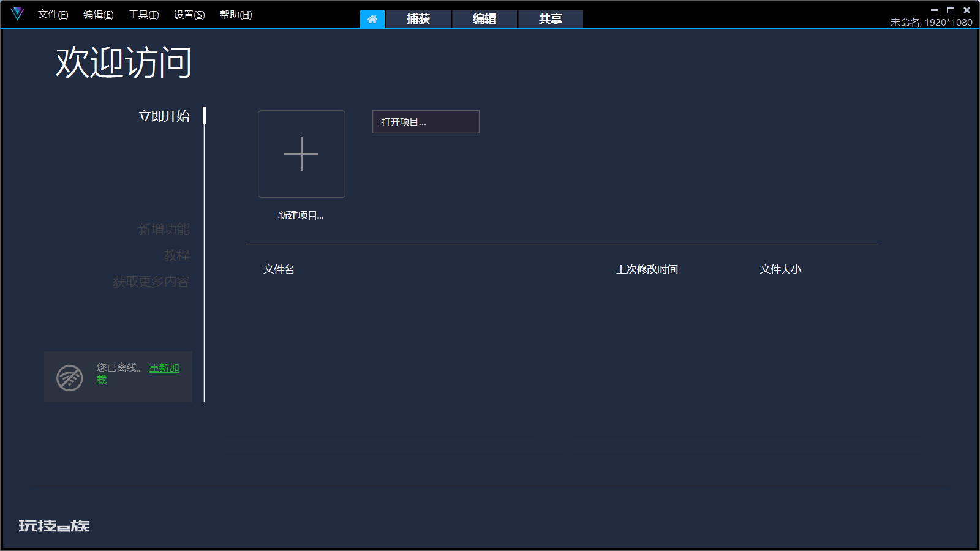The image size is (980, 551).
Task: Open the 工具(T) menu
Action: click(x=144, y=15)
